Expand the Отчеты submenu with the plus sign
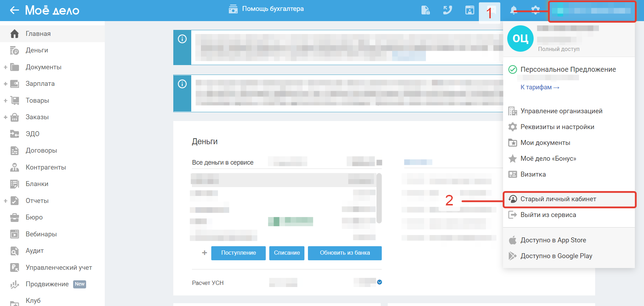This screenshot has width=644, height=306. pos(6,201)
